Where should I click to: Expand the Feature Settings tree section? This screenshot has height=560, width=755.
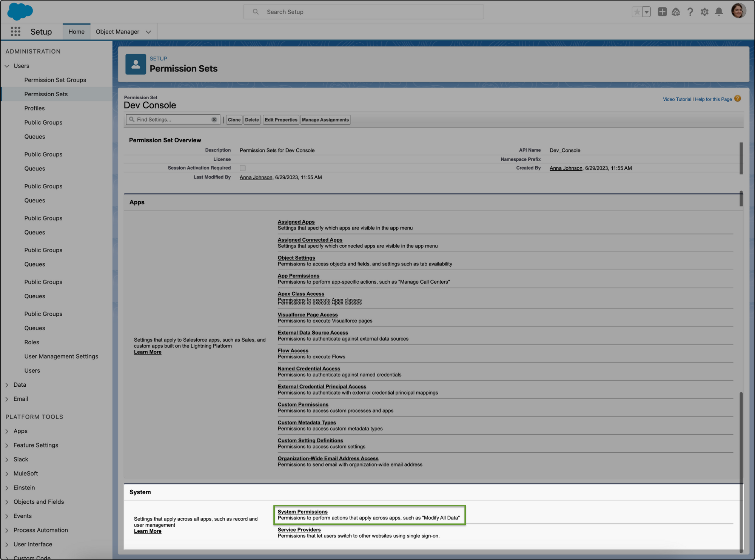point(7,445)
